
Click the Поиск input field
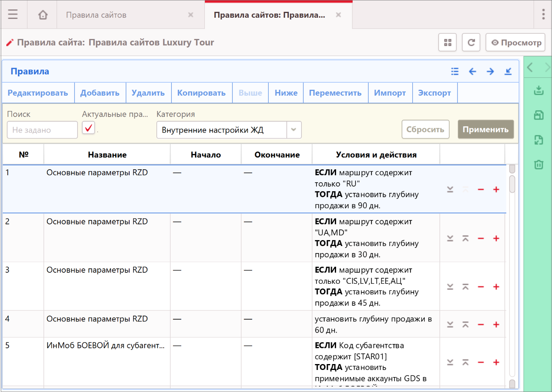coord(42,130)
